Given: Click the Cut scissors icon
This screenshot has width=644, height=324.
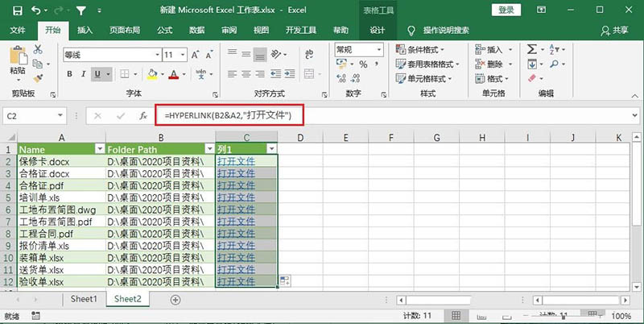Looking at the screenshot, I should click(39, 51).
